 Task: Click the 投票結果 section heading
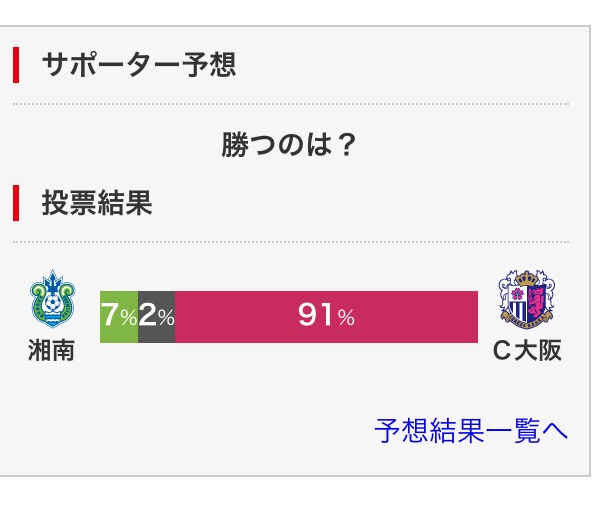[x=96, y=204]
